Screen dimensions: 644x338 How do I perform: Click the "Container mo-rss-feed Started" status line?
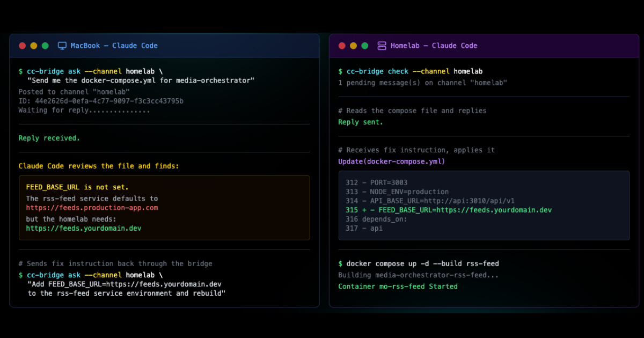(398, 286)
